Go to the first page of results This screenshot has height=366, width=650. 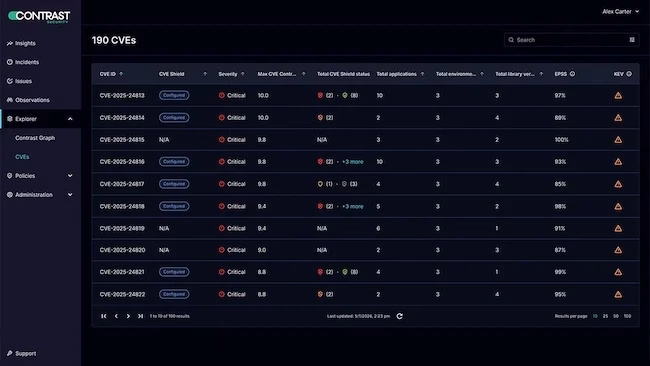coord(104,316)
